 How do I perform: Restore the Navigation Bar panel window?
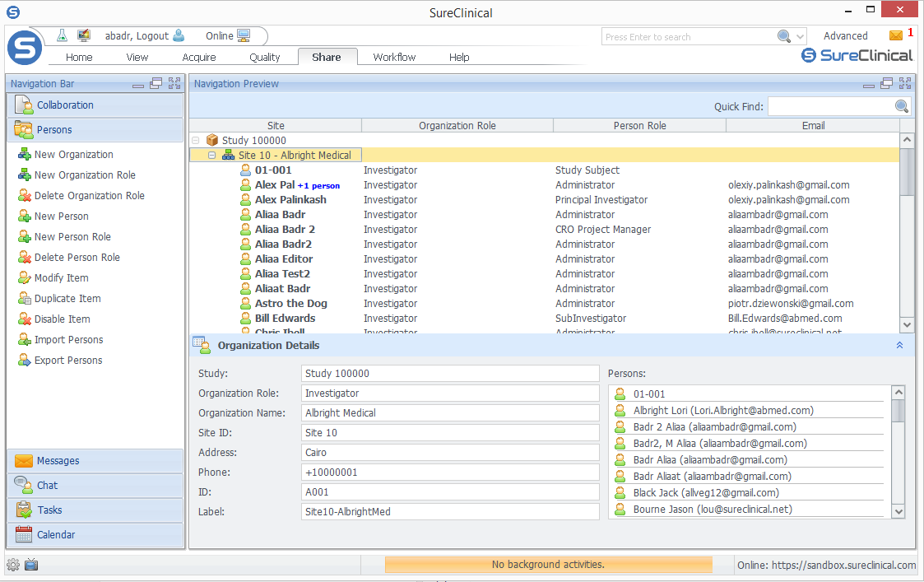point(156,83)
